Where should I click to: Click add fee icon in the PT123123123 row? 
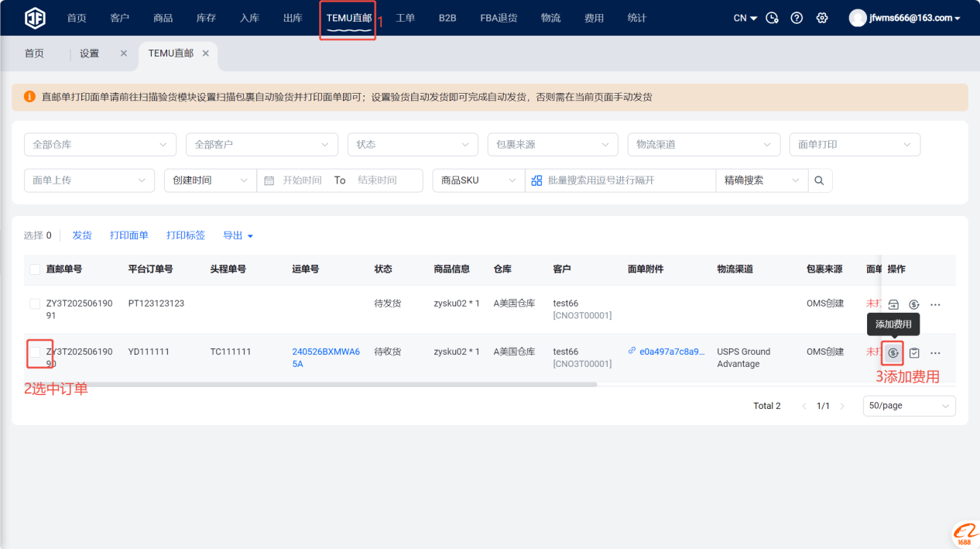click(x=914, y=305)
